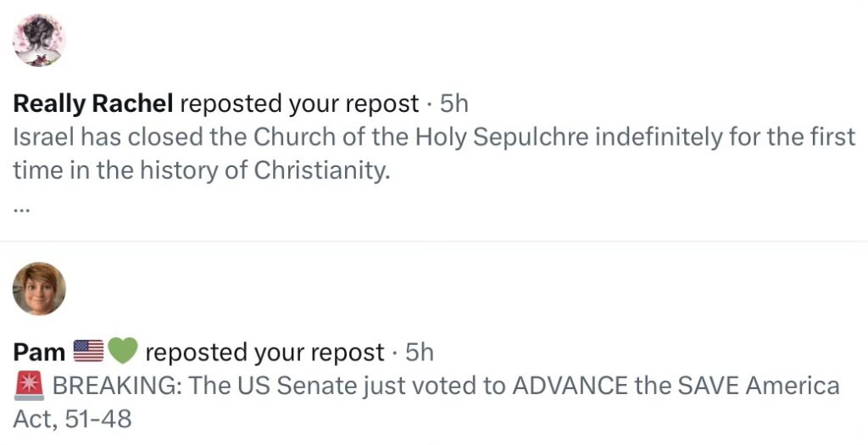The height and width of the screenshot is (445, 868).
Task: Click the 5h timestamp on Rachel's notification
Action: 453,103
